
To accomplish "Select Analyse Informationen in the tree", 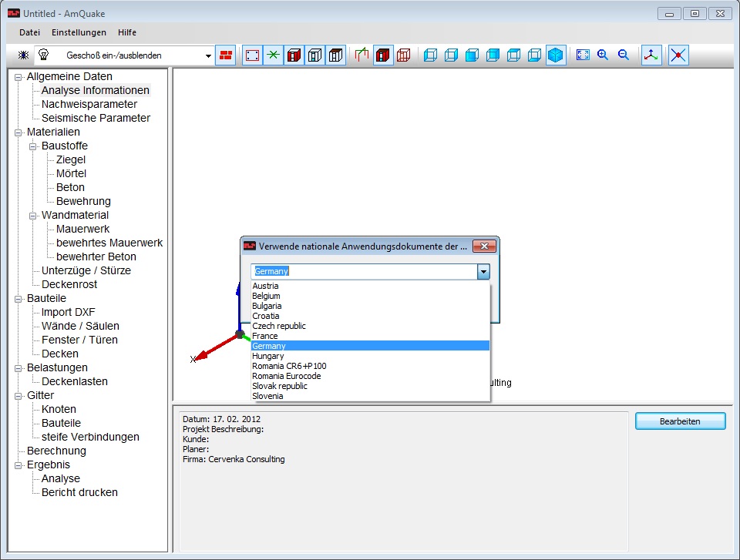I will pyautogui.click(x=96, y=91).
